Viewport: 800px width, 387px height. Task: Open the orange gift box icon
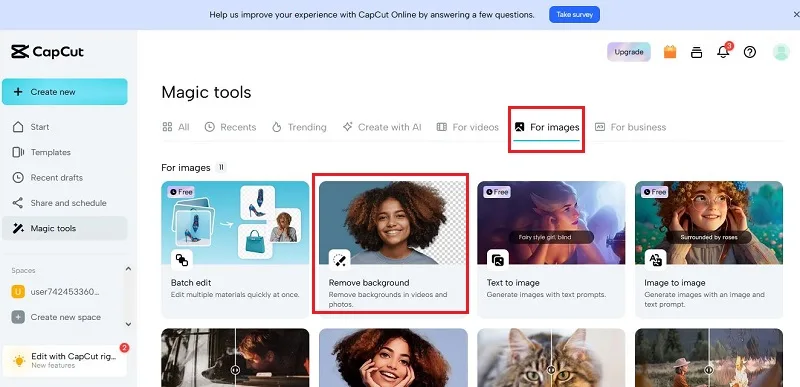pos(670,52)
